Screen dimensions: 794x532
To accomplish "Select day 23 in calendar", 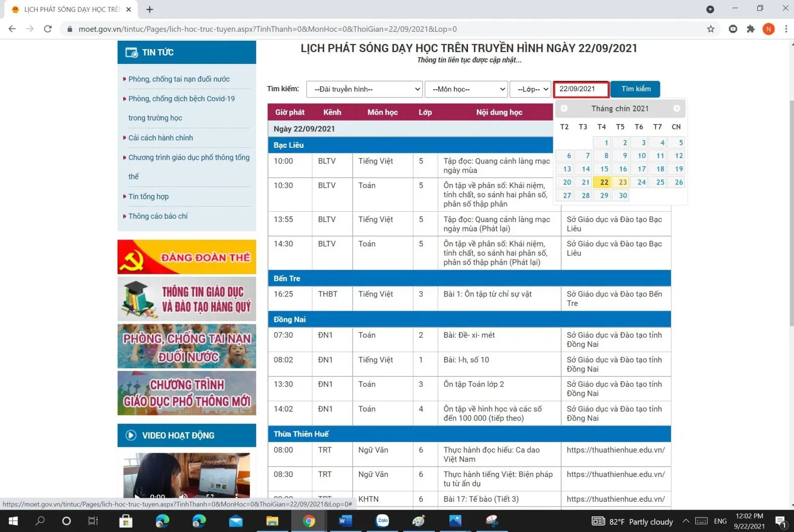I will 621,182.
